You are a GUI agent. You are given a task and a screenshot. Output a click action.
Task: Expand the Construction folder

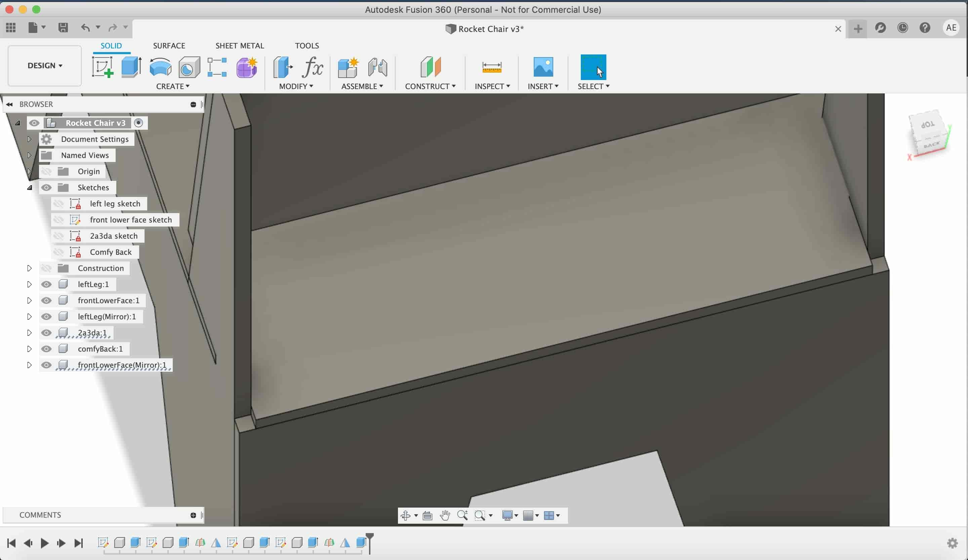pos(29,268)
